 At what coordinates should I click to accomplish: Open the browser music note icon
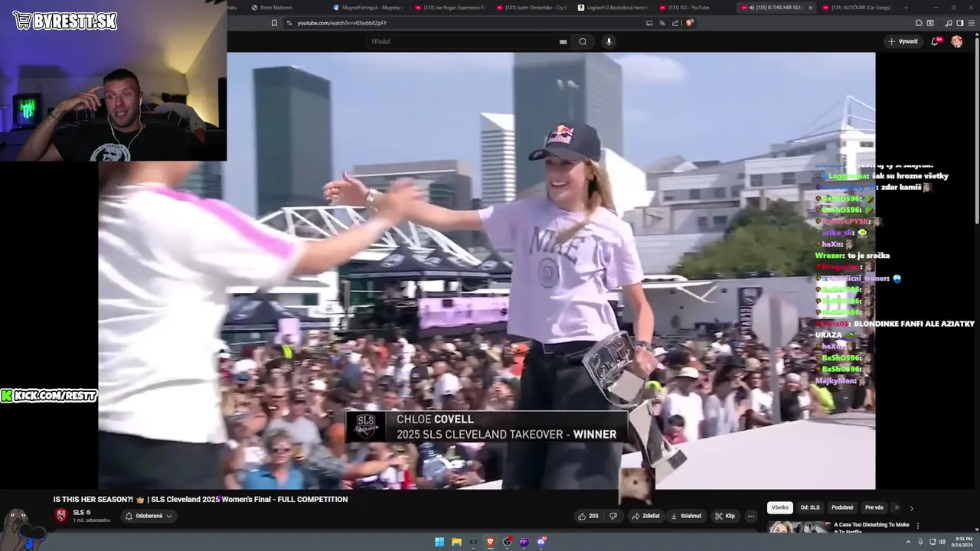point(949,23)
